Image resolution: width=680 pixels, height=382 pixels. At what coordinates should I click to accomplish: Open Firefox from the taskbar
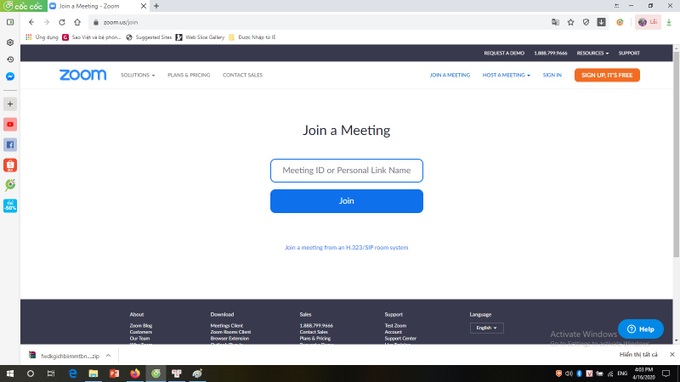point(135,373)
